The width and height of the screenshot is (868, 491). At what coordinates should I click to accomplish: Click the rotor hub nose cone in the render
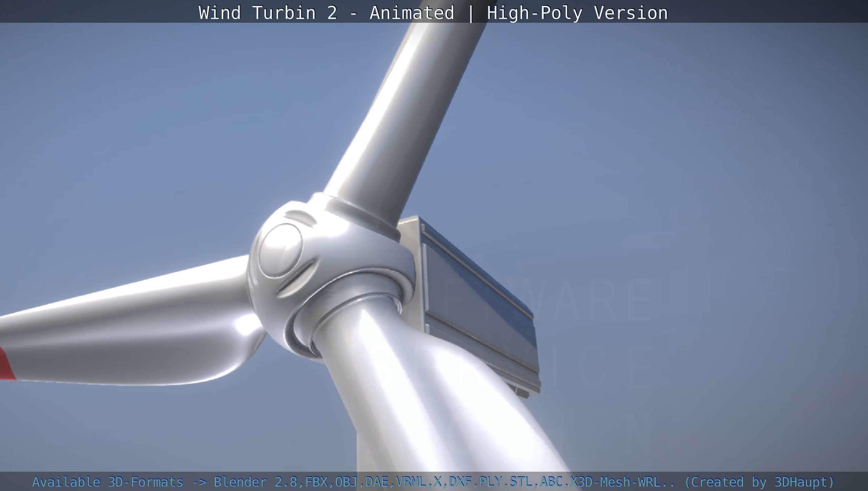click(x=280, y=249)
